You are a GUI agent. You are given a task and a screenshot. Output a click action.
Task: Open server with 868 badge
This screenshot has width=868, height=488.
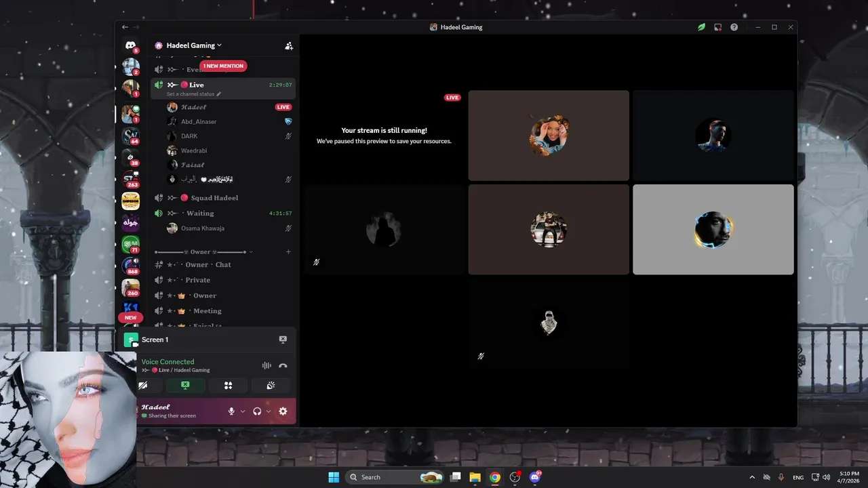tap(130, 266)
